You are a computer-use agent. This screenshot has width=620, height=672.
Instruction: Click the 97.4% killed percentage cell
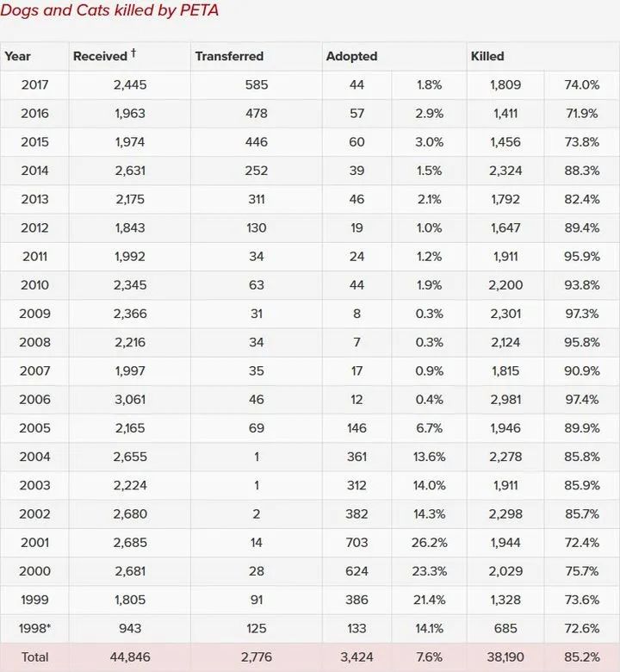(x=581, y=399)
